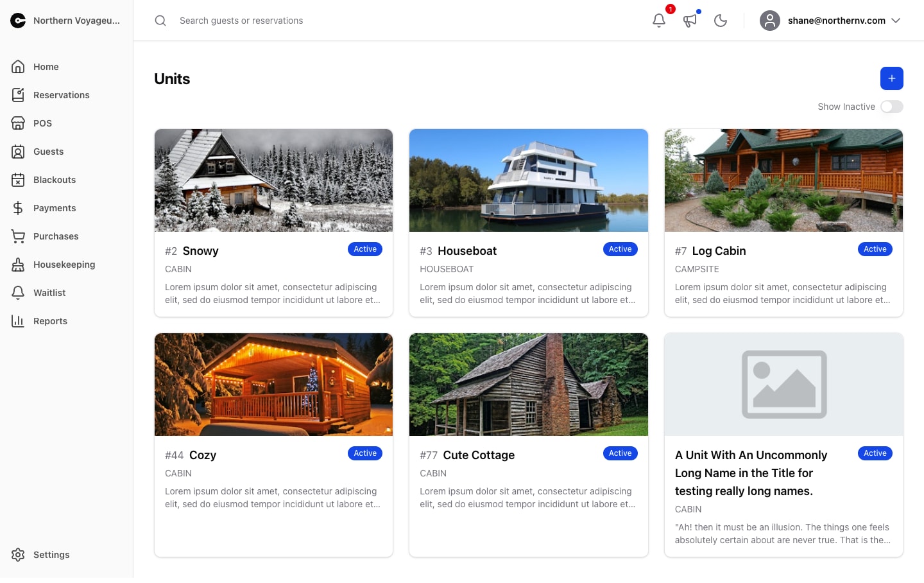Click 'A Unit With An Uncommonly Long Name' title
Viewport: 924px width, 583px height.
(x=751, y=473)
